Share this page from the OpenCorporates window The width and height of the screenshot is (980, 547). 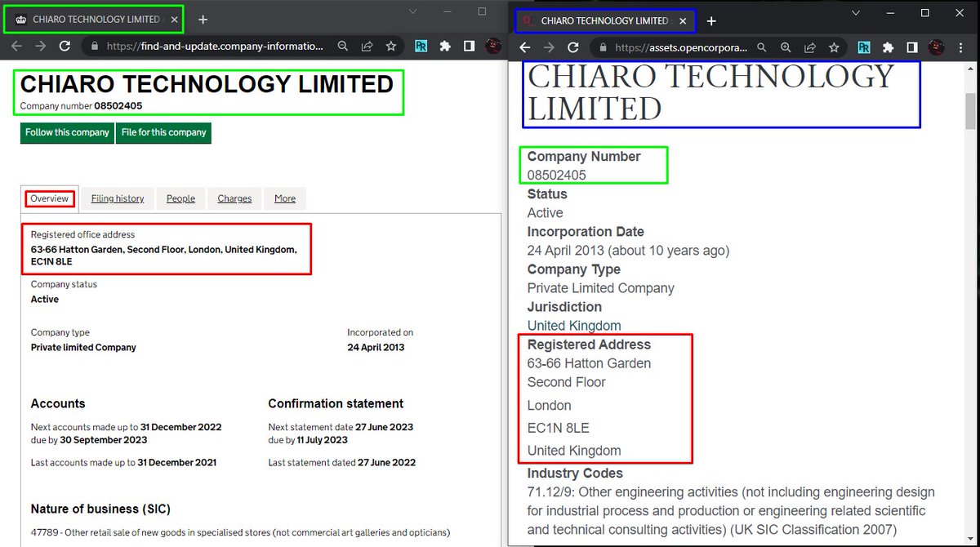(809, 48)
